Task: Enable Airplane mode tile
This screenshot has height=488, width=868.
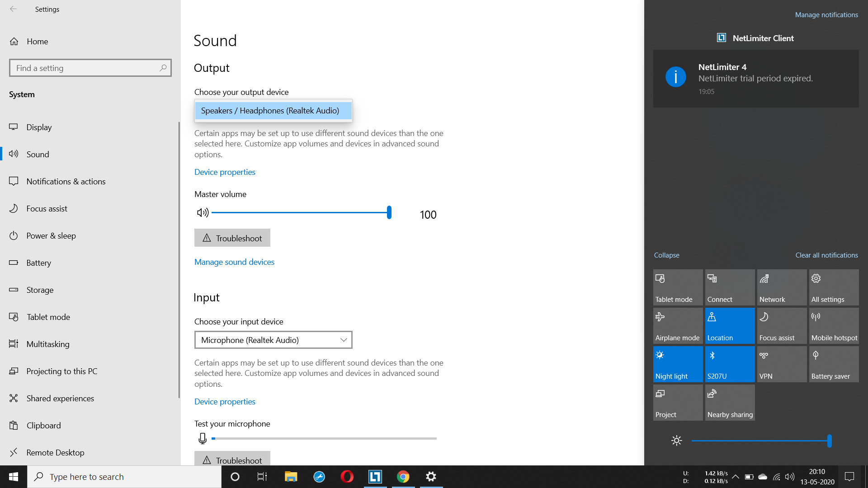Action: point(678,326)
